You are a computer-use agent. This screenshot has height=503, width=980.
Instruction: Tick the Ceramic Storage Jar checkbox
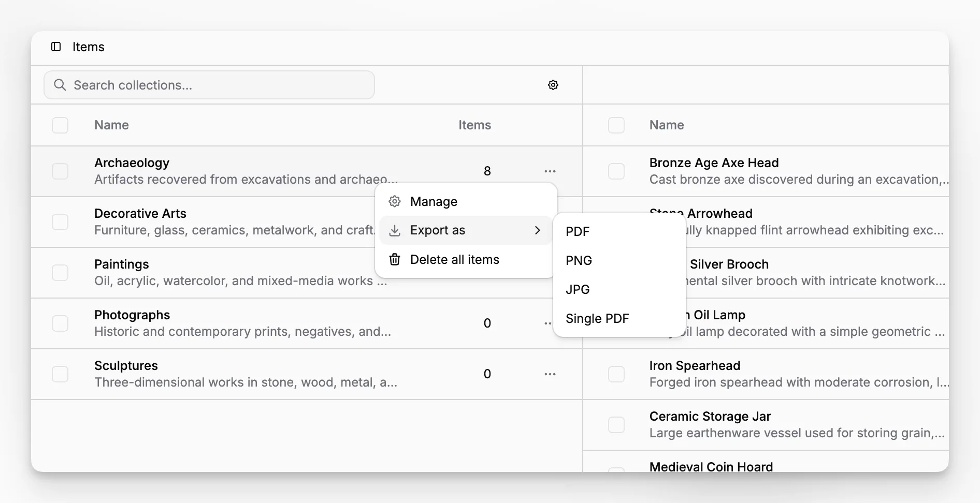[x=616, y=425]
